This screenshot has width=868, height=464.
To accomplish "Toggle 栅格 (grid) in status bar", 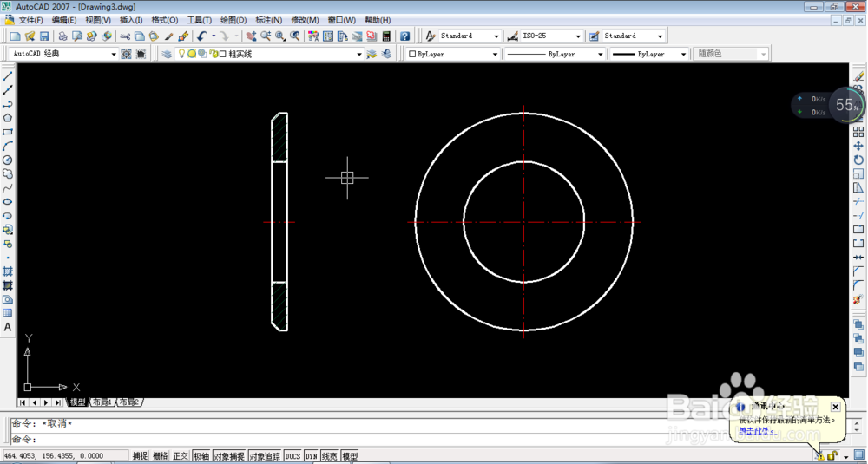I will click(161, 456).
